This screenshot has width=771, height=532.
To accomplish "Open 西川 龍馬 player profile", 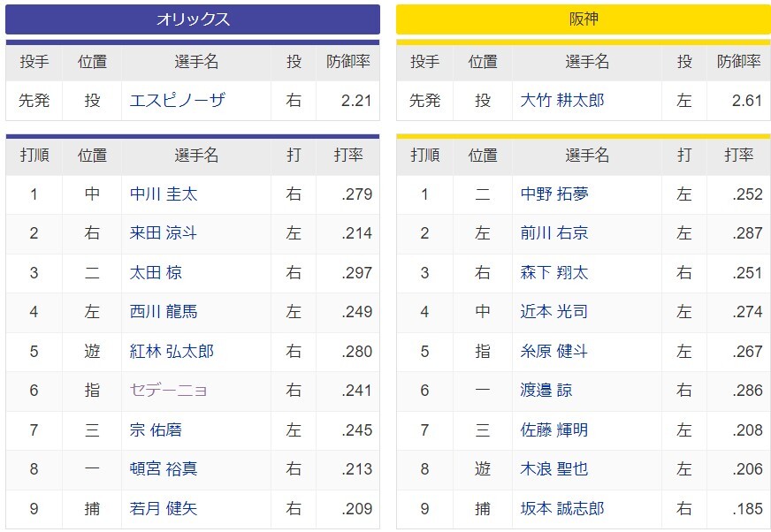I will pyautogui.click(x=164, y=311).
